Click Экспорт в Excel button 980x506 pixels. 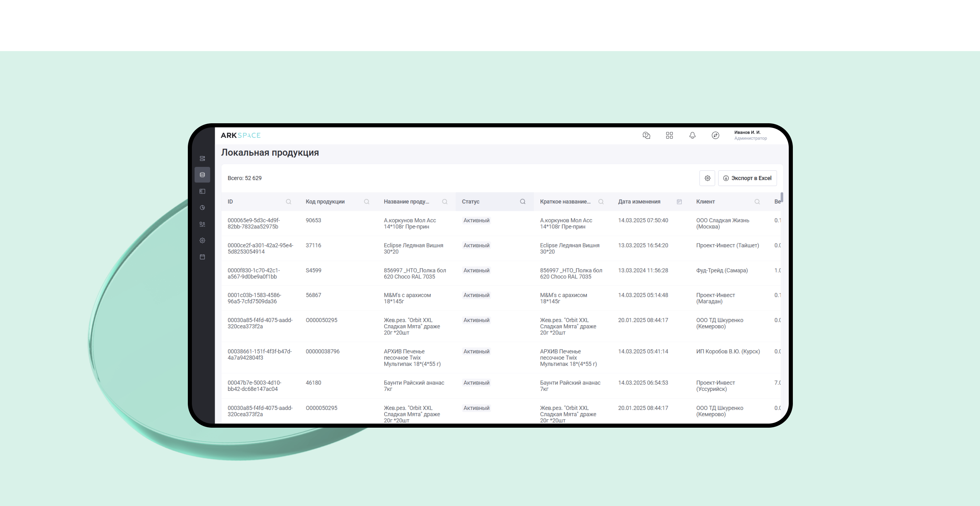747,178
